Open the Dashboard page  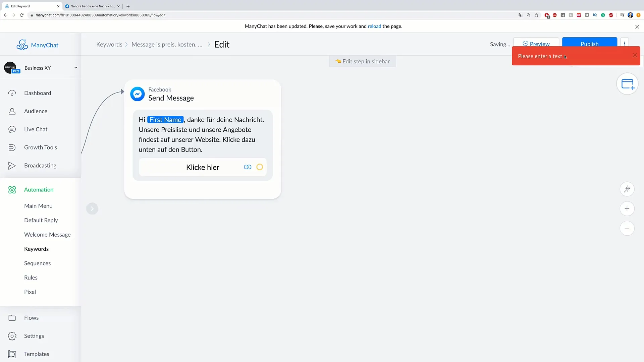[38, 93]
